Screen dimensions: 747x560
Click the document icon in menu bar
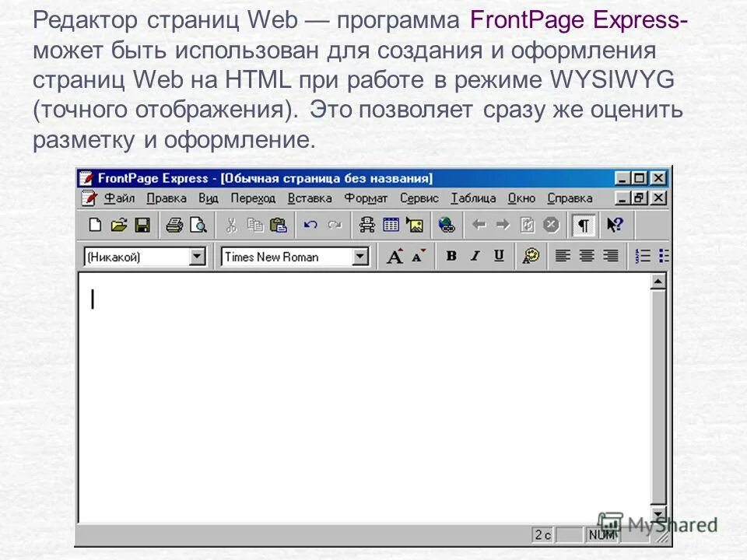[89, 198]
